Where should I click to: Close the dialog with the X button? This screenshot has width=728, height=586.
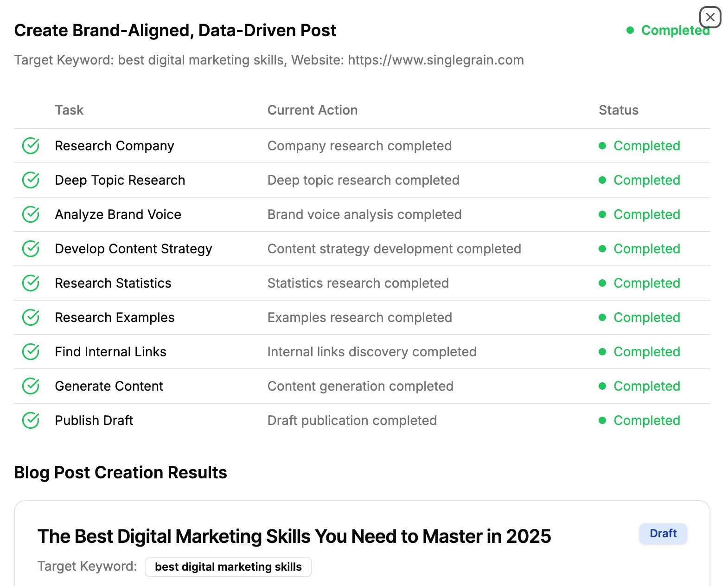[x=710, y=18]
